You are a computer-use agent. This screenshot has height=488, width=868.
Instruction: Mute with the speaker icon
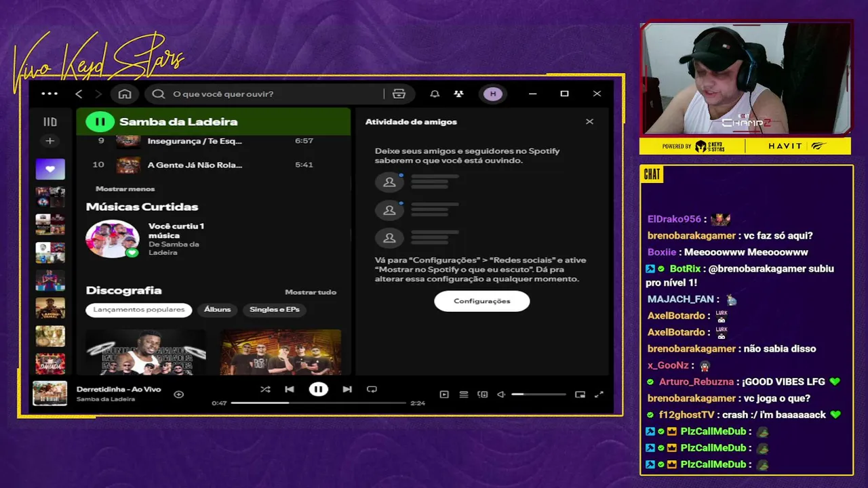coord(501,394)
